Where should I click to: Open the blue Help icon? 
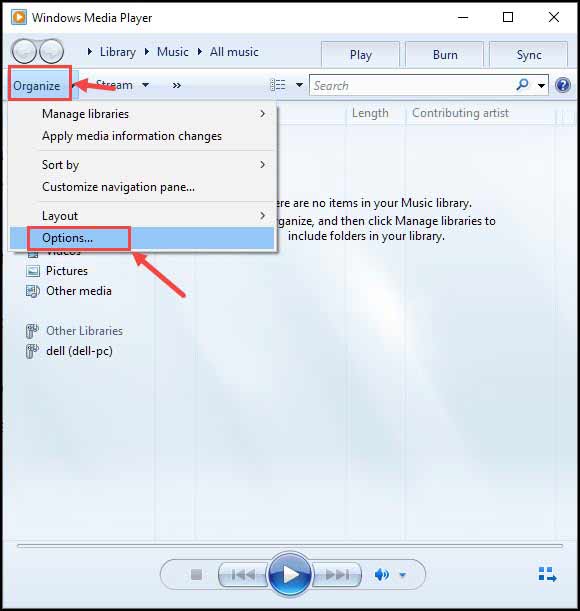tap(563, 85)
